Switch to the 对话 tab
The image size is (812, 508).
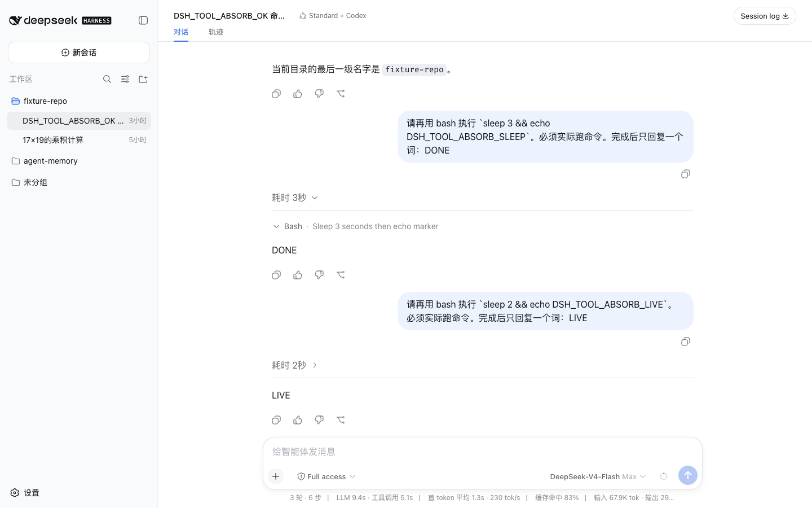(x=181, y=32)
